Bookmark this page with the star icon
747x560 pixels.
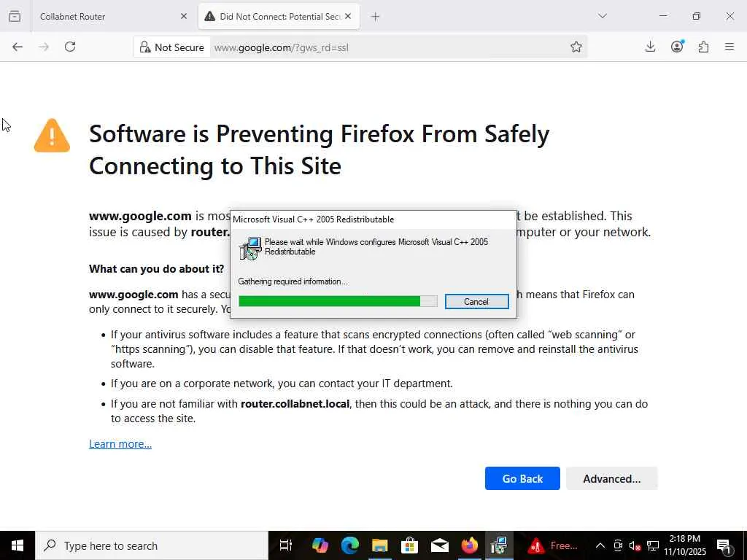pos(576,47)
